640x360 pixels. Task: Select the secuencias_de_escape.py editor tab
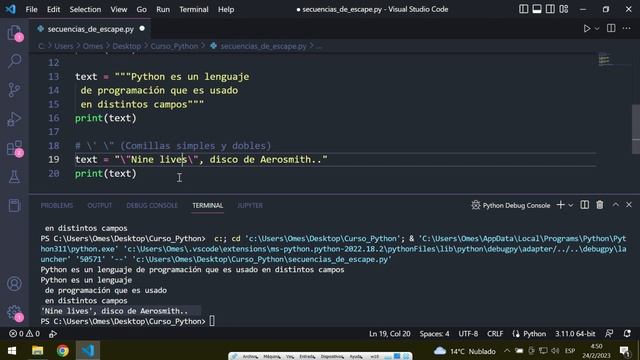(x=90, y=29)
